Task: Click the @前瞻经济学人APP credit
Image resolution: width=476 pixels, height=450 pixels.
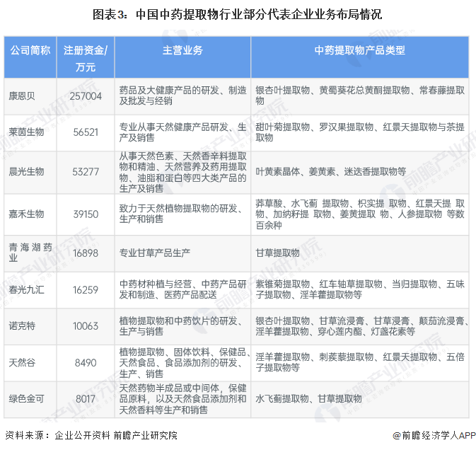Action: click(434, 435)
